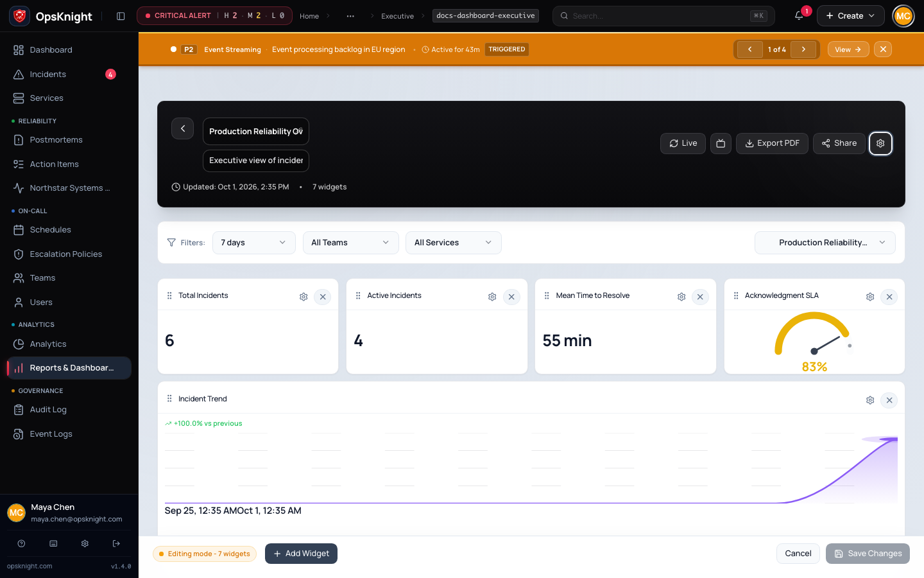Open dashboard settings gear in header
The width and height of the screenshot is (924, 578).
(x=880, y=143)
